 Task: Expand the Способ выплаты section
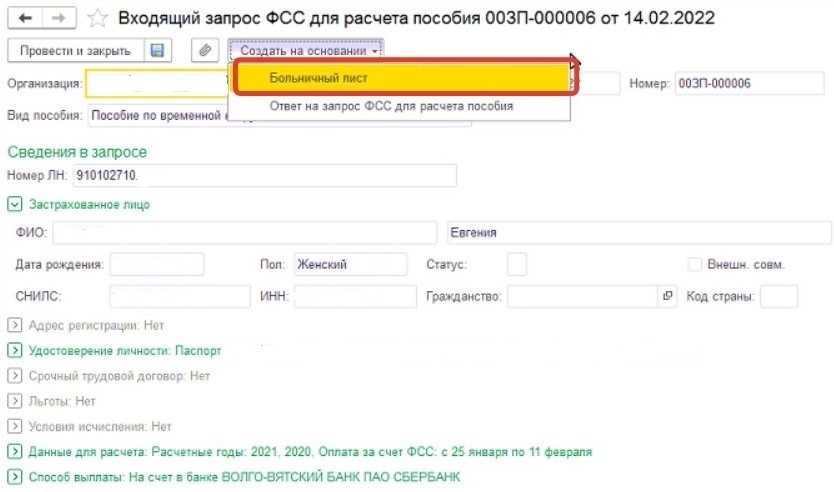click(x=14, y=476)
